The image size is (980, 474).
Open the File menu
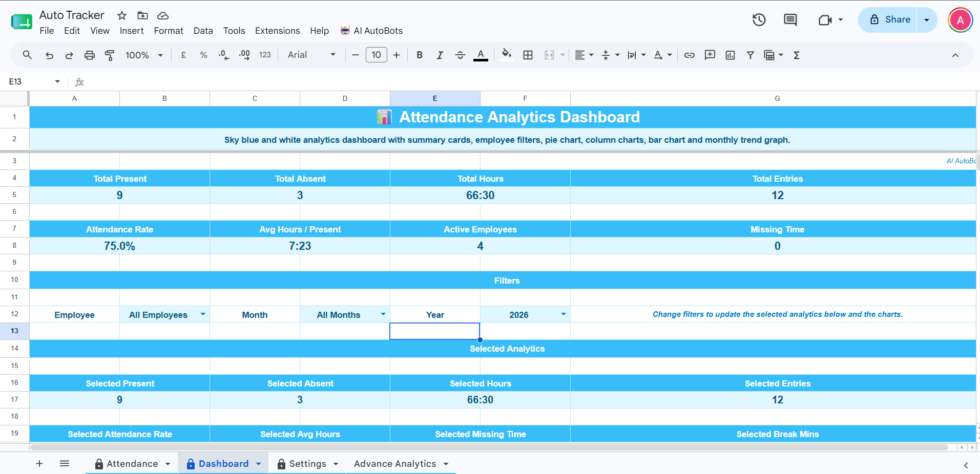point(47,31)
